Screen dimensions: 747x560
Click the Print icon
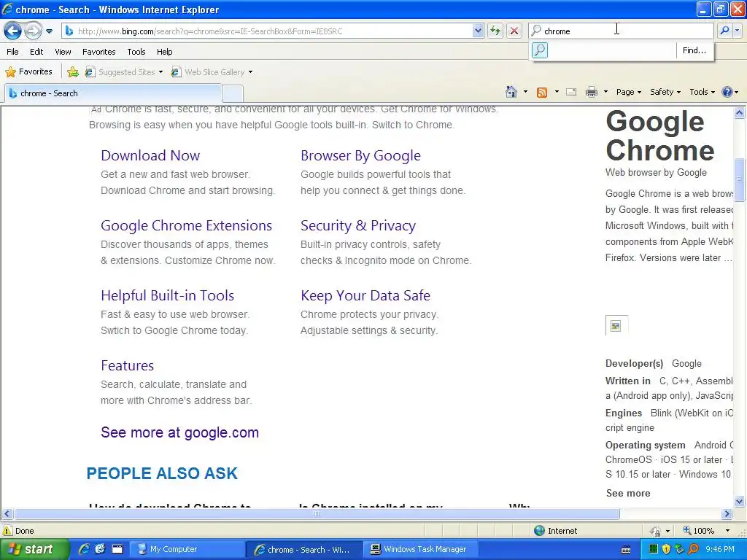(x=591, y=92)
